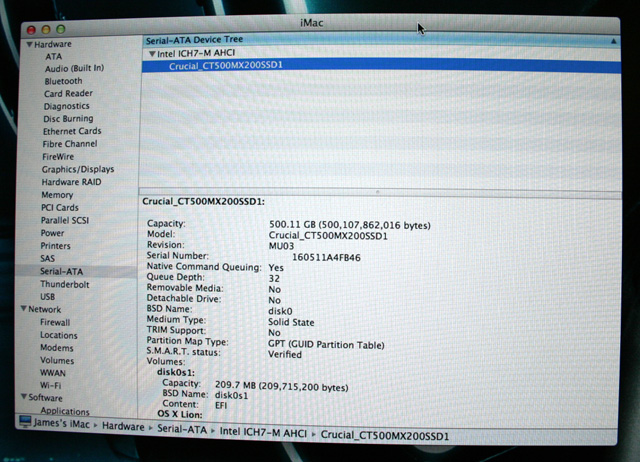The image size is (640, 462).
Task: Collapse the Hardware section triangle
Action: point(29,44)
